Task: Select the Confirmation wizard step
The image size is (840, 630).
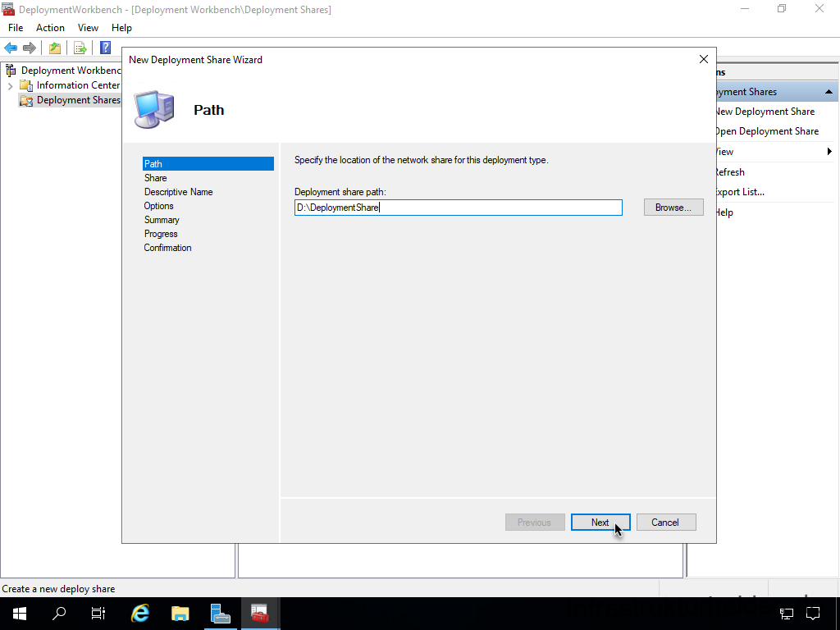Action: click(x=167, y=248)
